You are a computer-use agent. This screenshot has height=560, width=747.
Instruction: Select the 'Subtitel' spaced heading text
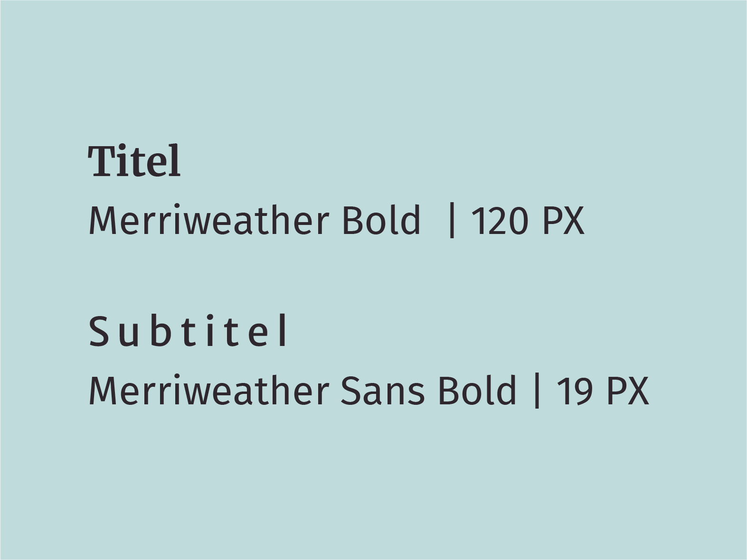(x=188, y=330)
